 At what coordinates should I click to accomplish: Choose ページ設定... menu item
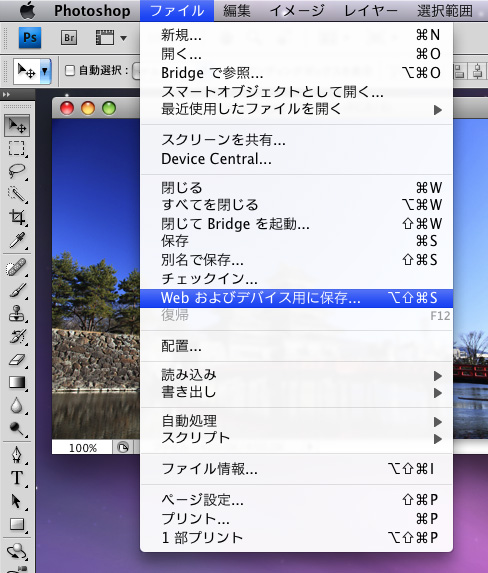[296, 499]
